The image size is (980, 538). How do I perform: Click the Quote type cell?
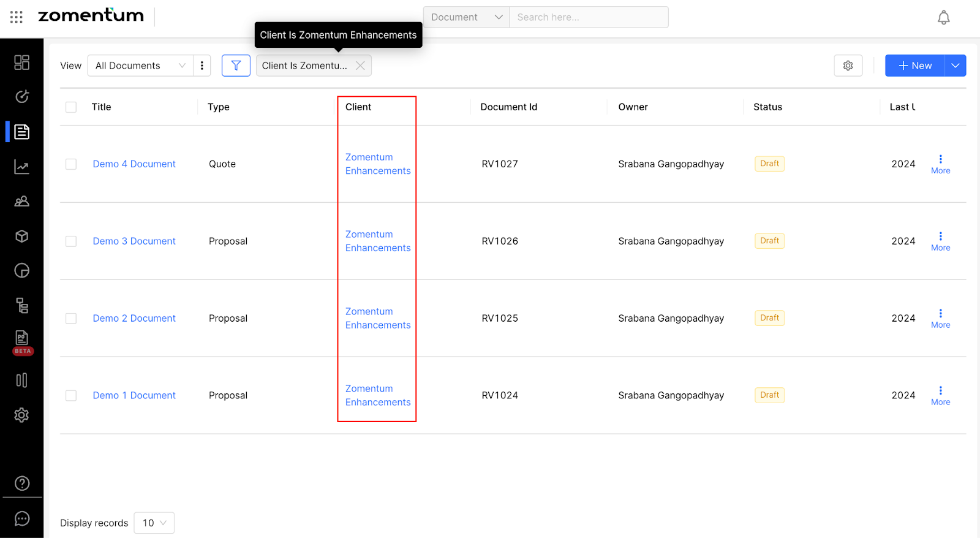[222, 164]
